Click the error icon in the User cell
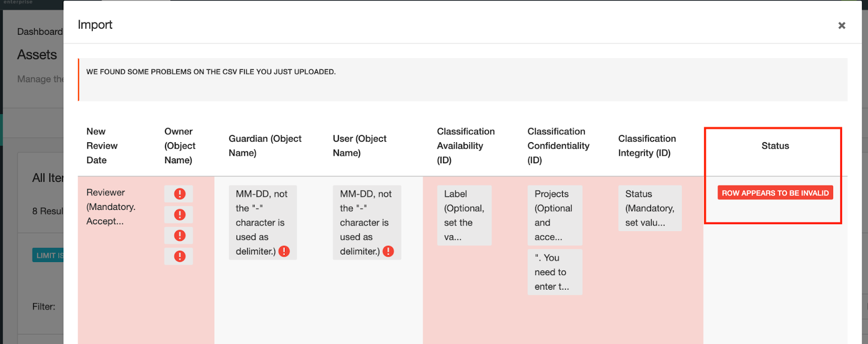The width and height of the screenshot is (868, 344). (x=388, y=251)
